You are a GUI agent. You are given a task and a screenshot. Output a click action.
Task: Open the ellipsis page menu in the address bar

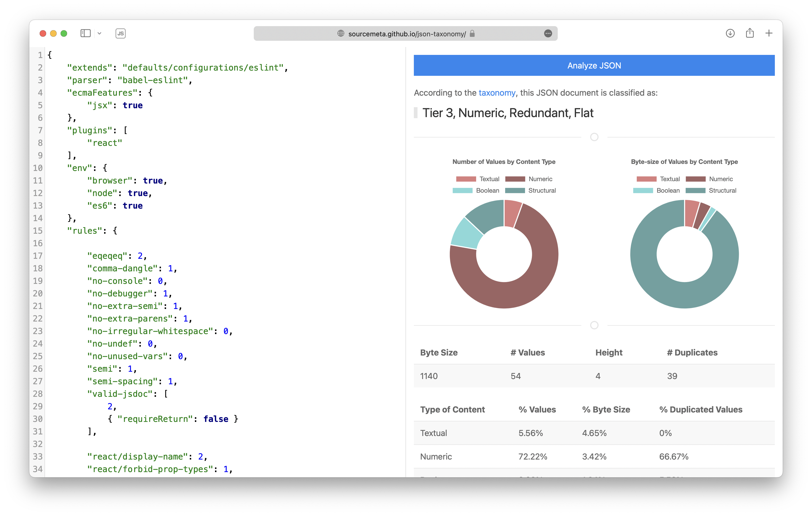point(548,33)
